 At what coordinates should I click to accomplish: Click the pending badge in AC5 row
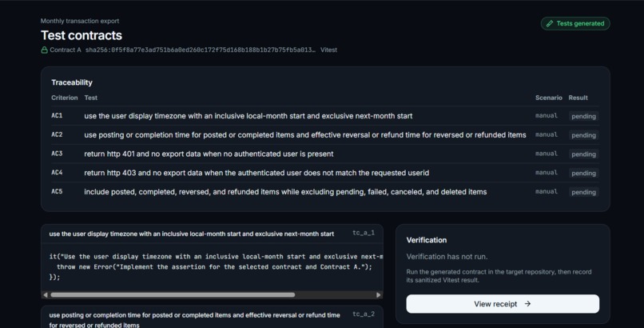coord(583,192)
